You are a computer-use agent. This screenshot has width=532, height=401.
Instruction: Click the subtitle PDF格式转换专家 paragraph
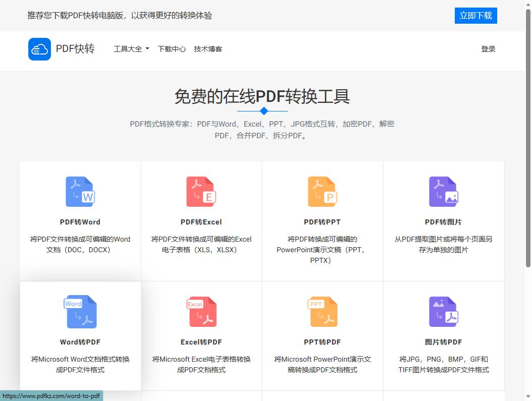coord(262,130)
